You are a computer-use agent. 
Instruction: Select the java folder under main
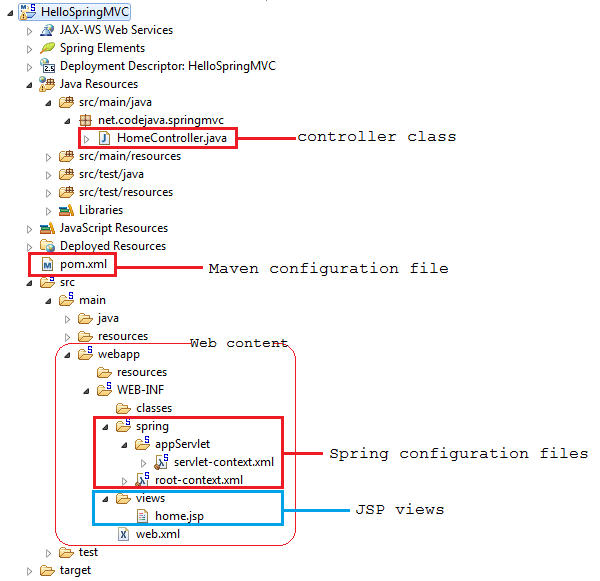tap(108, 318)
